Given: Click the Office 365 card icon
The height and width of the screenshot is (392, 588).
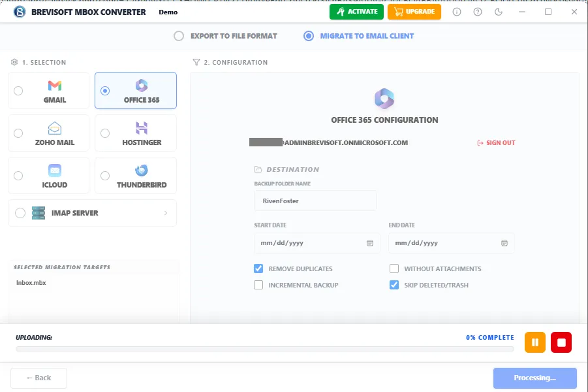Looking at the screenshot, I should [142, 86].
